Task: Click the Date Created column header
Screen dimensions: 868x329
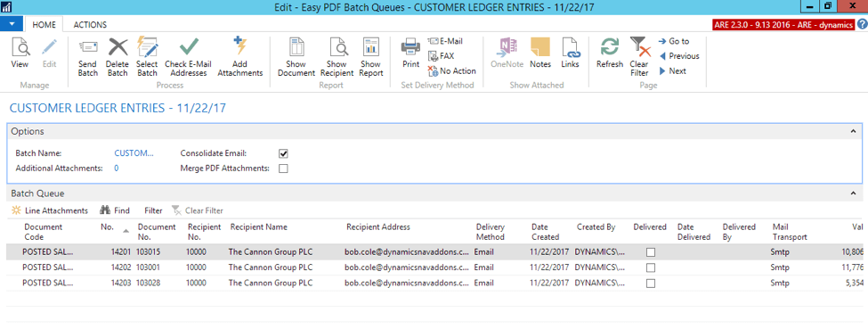Action: (x=545, y=232)
